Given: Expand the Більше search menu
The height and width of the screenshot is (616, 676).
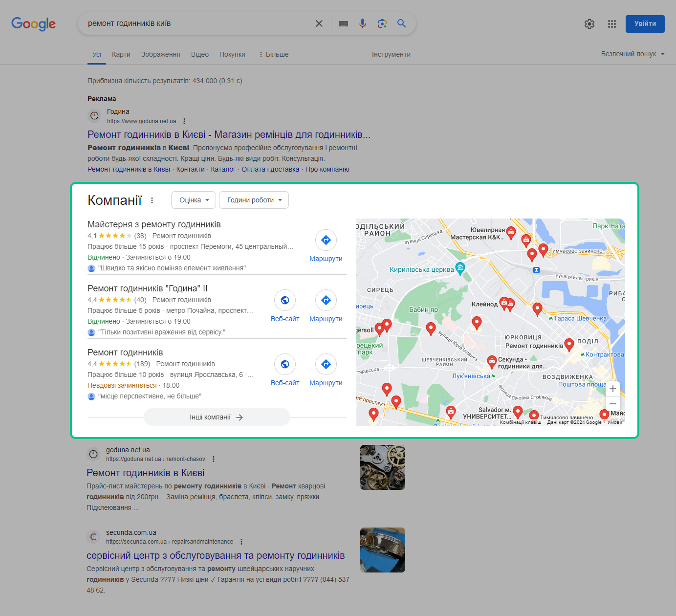Looking at the screenshot, I should 274,54.
